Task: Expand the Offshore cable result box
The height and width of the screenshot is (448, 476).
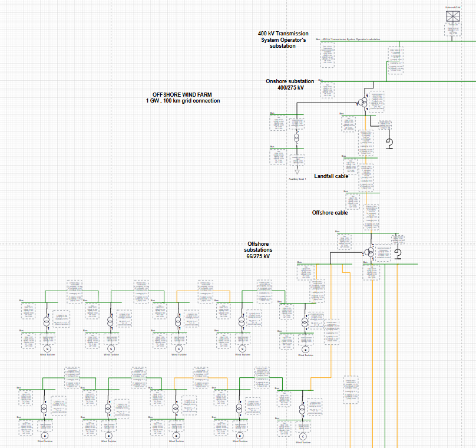Action: 371,217
